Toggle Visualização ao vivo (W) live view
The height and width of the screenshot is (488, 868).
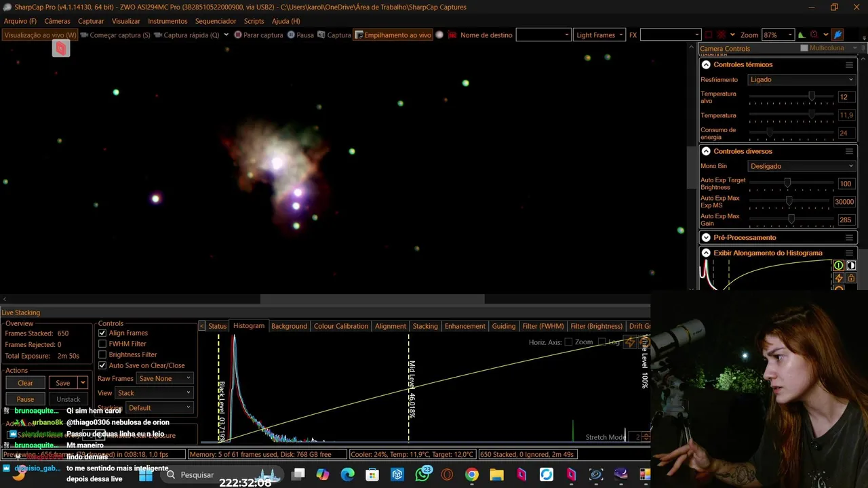(x=40, y=35)
